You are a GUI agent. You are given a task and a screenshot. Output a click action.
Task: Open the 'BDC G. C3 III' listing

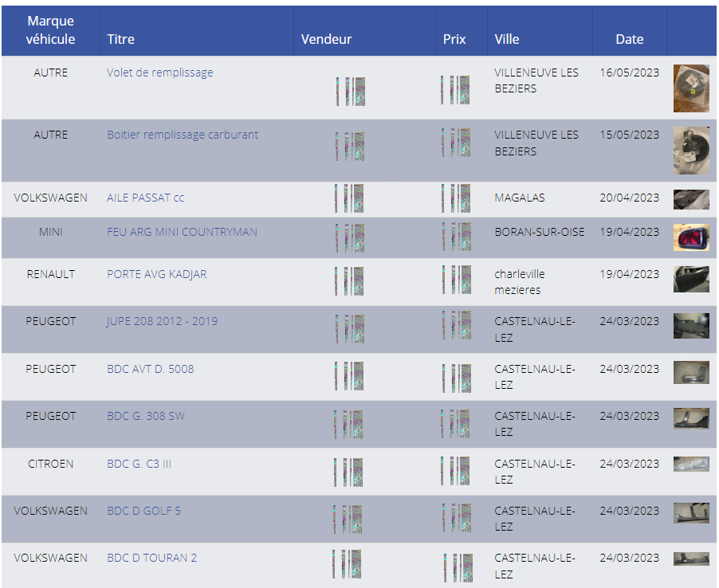coord(139,464)
